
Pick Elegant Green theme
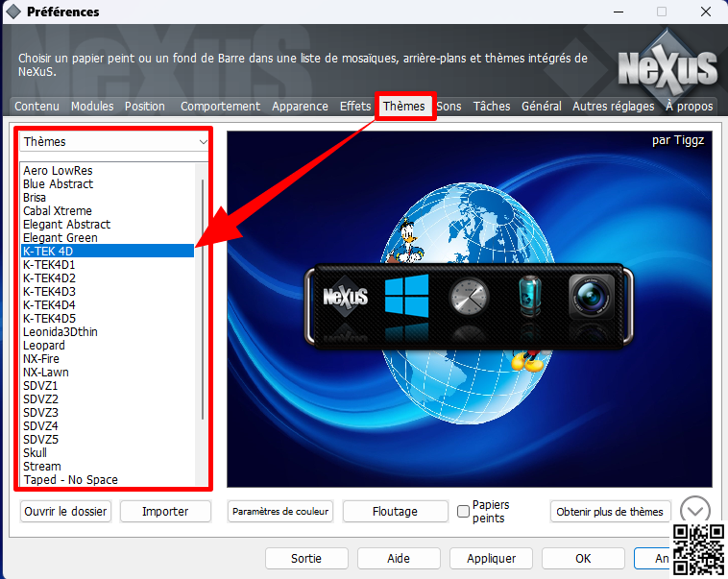coord(108,238)
